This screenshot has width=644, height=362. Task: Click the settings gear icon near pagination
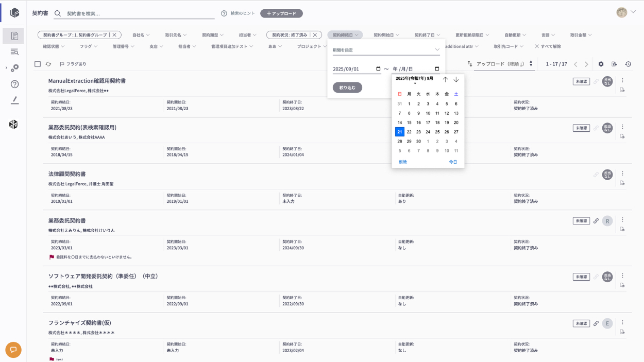pos(601,64)
